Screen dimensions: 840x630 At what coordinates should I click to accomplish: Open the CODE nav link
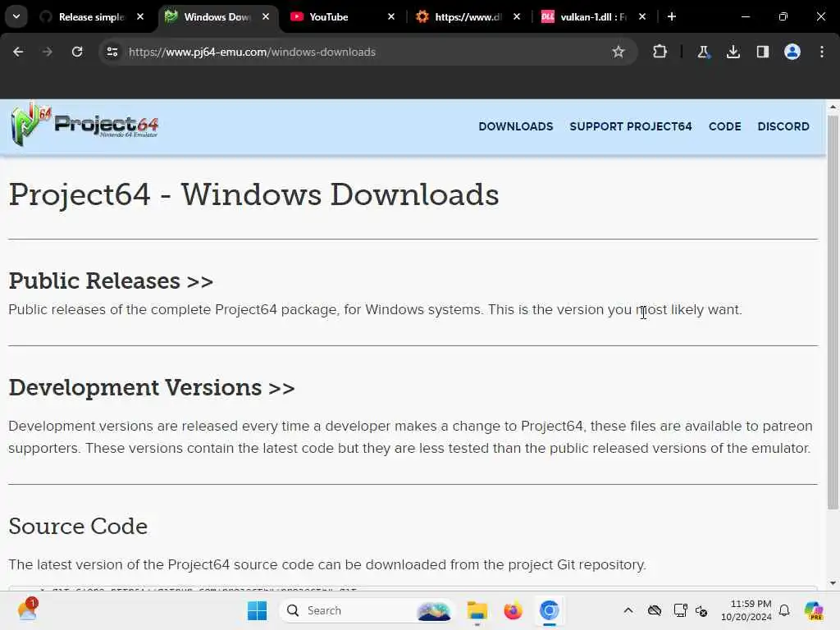pos(725,126)
